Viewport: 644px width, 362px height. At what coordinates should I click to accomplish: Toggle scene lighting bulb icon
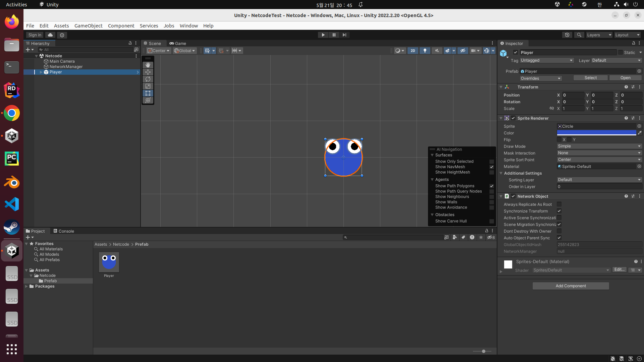tap(425, 51)
